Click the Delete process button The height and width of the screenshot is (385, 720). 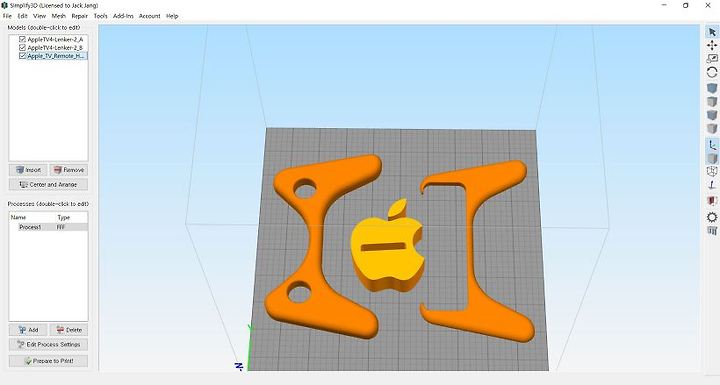point(68,330)
